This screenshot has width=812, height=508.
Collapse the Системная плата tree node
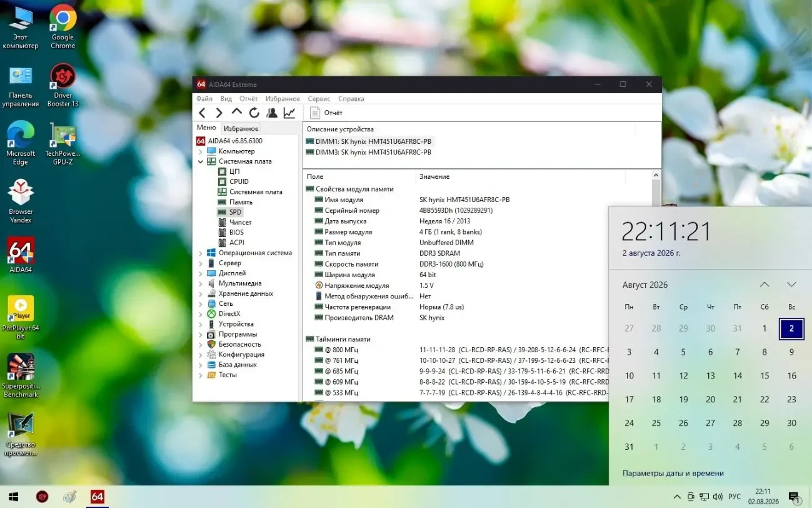201,161
